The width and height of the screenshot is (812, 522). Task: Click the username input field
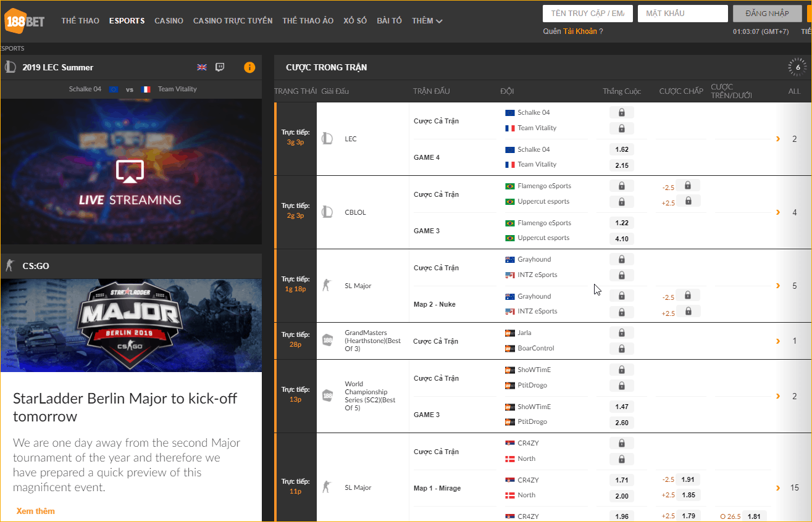click(588, 14)
